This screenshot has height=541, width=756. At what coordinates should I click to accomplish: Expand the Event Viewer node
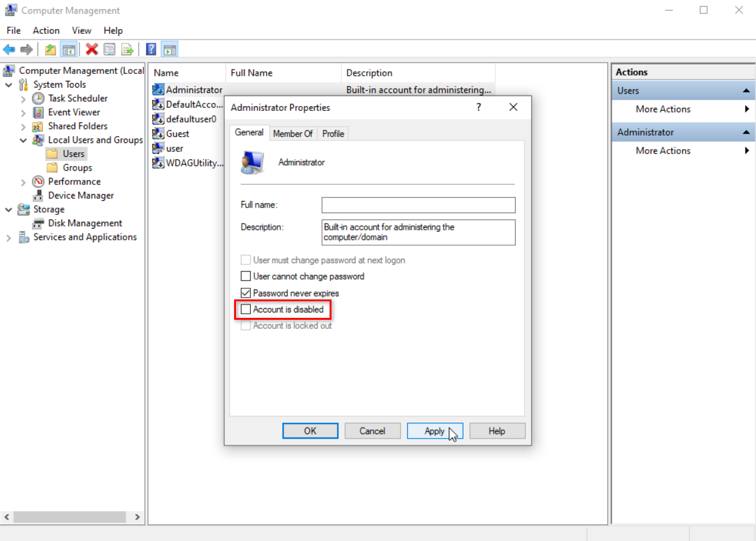click(x=23, y=113)
